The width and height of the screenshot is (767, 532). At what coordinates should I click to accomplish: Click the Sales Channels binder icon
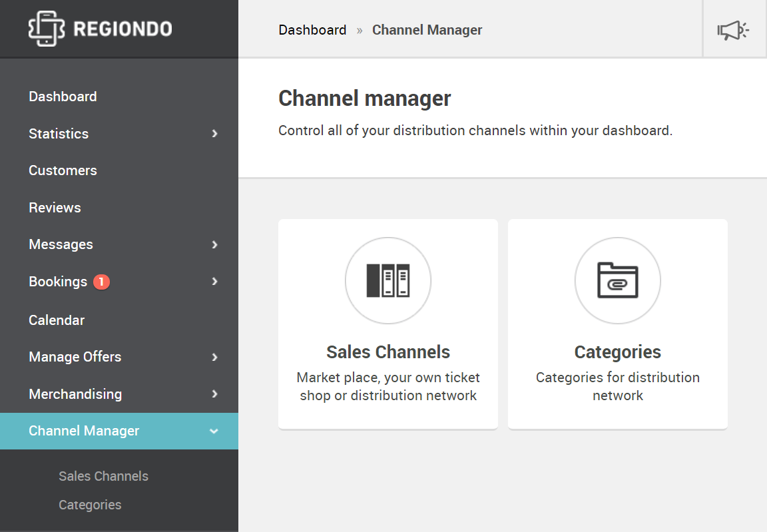tap(388, 281)
